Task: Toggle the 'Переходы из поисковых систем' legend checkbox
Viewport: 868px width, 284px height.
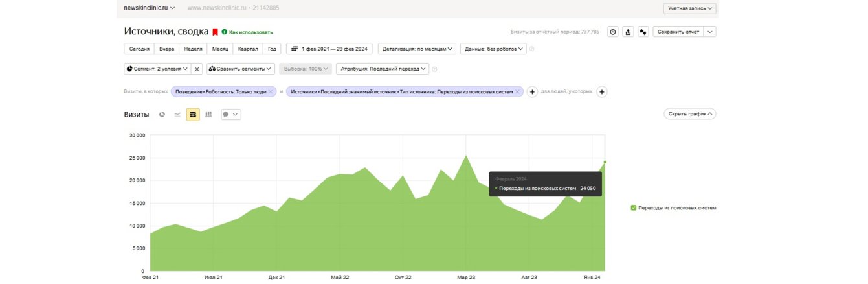Action: (x=634, y=208)
